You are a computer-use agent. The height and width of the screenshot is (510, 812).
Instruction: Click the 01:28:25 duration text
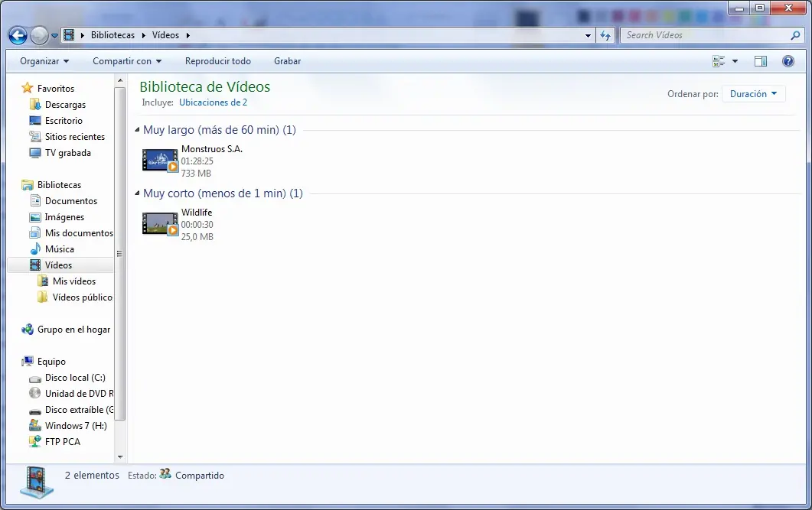point(197,161)
